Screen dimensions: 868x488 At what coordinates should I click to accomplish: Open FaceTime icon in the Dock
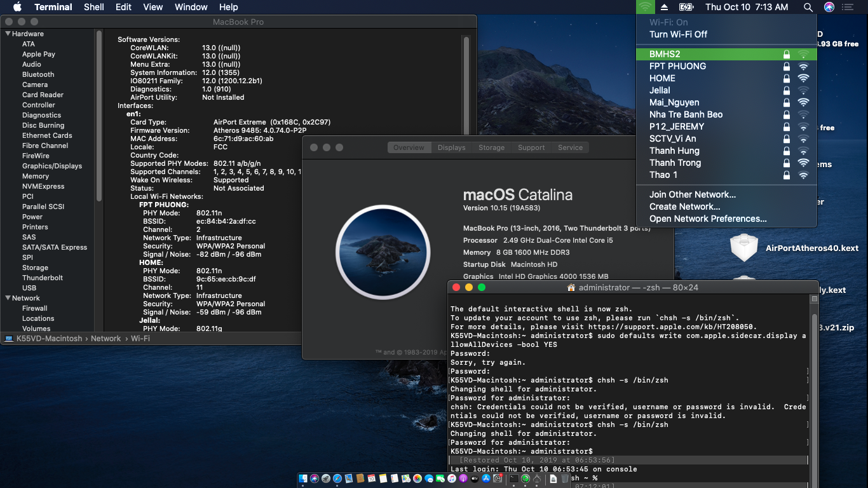point(440,478)
